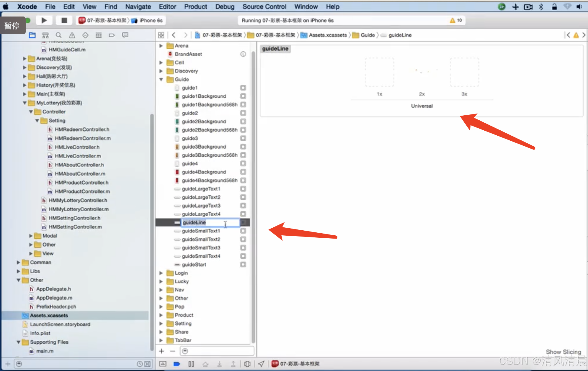588x371 pixels.
Task: Click the 10 warnings indicator
Action: tap(456, 20)
